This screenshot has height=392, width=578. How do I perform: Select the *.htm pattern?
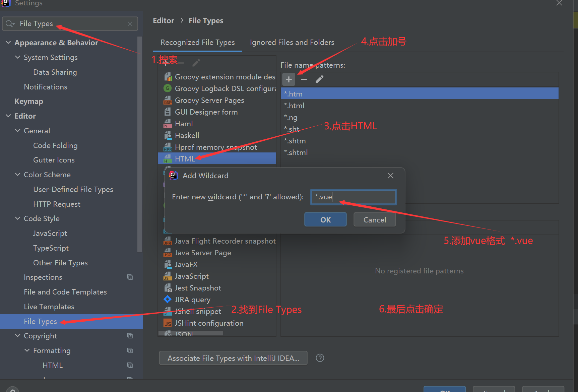420,93
